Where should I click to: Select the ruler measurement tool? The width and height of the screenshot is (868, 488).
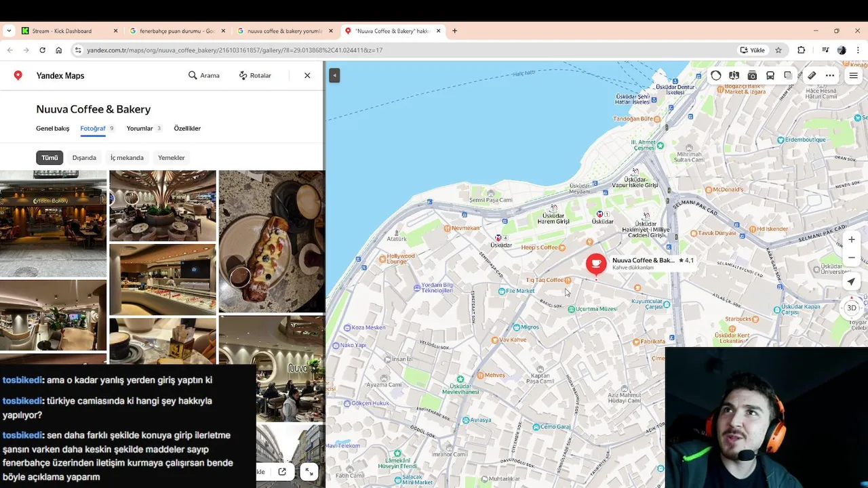point(812,75)
